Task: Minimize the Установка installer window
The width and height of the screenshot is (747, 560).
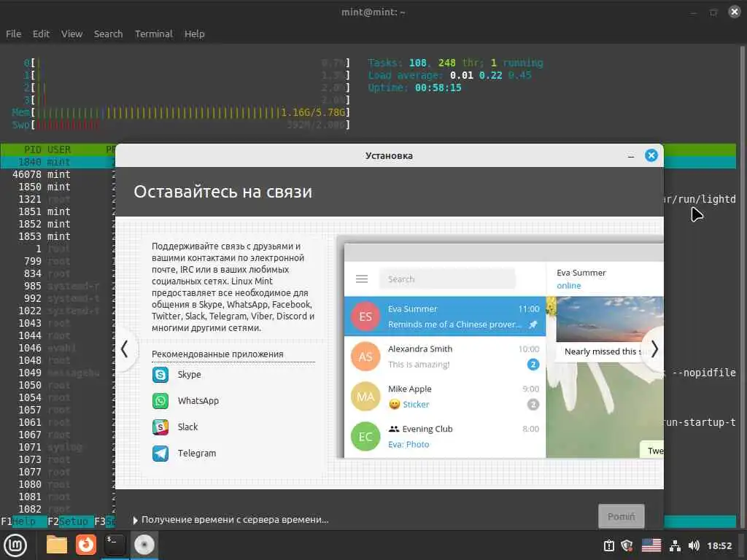Action: point(631,156)
